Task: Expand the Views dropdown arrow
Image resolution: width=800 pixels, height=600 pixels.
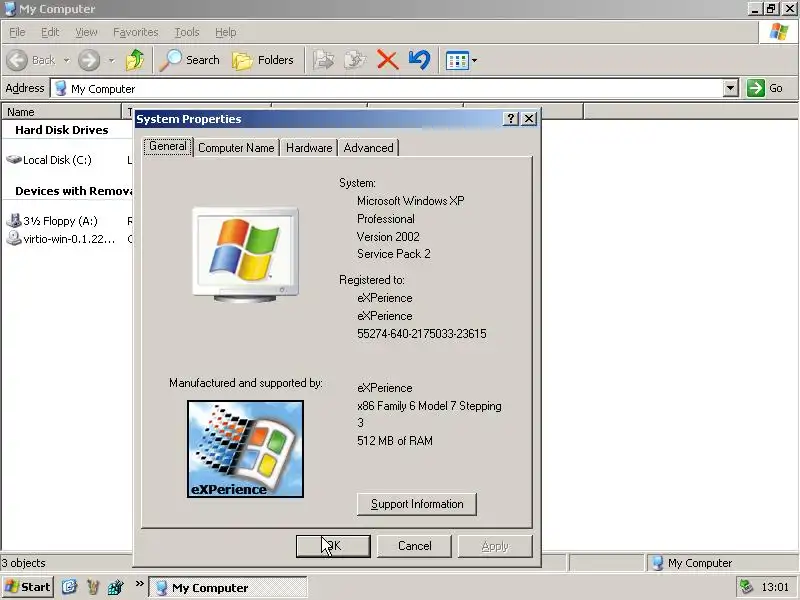Action: [474, 61]
